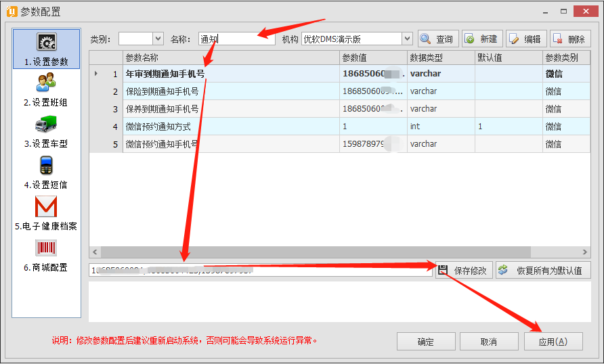Screen dimensions: 604x364
Task: Click row 1 current-row indicator arrow
Action: [96, 73]
